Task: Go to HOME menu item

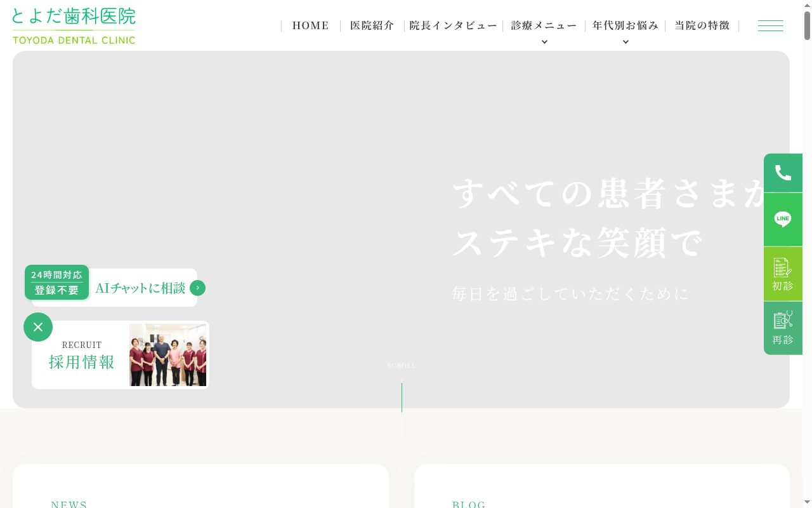Action: (x=310, y=25)
